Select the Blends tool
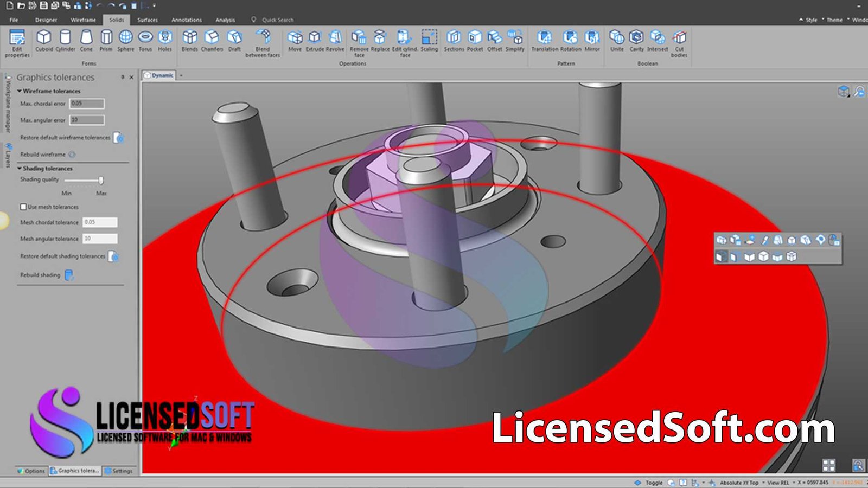This screenshot has width=868, height=488. pos(190,41)
